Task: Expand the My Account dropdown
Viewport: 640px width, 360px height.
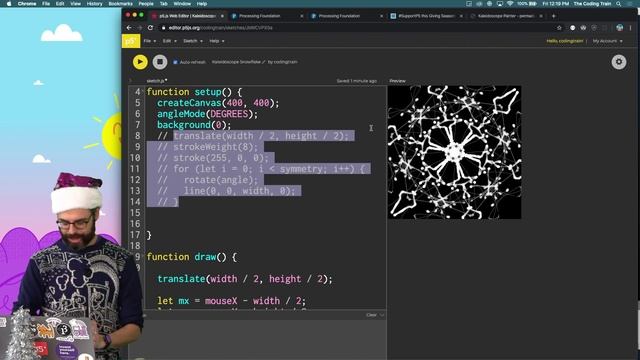Action: (607, 41)
